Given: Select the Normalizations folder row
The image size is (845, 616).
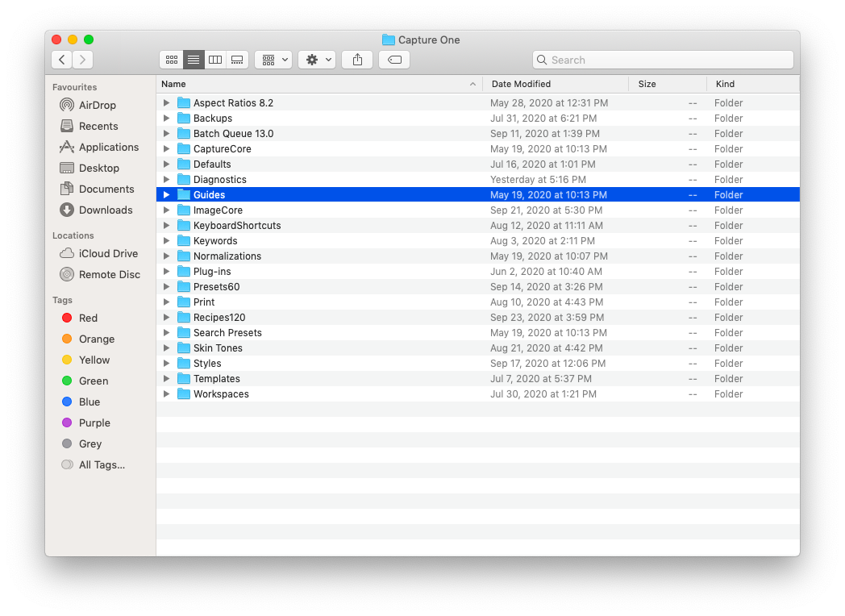Looking at the screenshot, I should (x=478, y=256).
